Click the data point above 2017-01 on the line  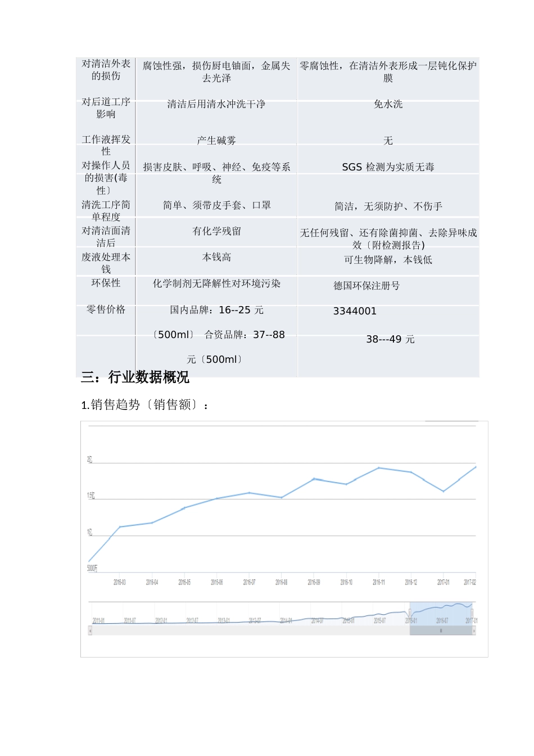tap(444, 491)
